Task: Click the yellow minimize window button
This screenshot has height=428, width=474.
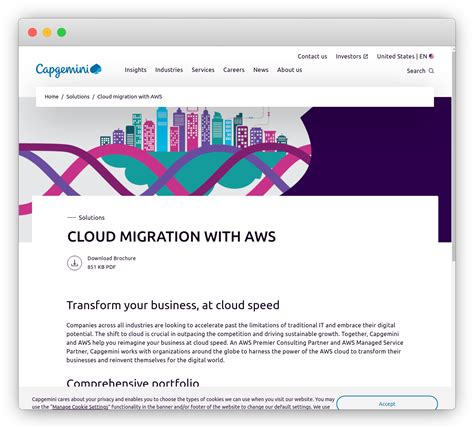Action: (x=47, y=32)
